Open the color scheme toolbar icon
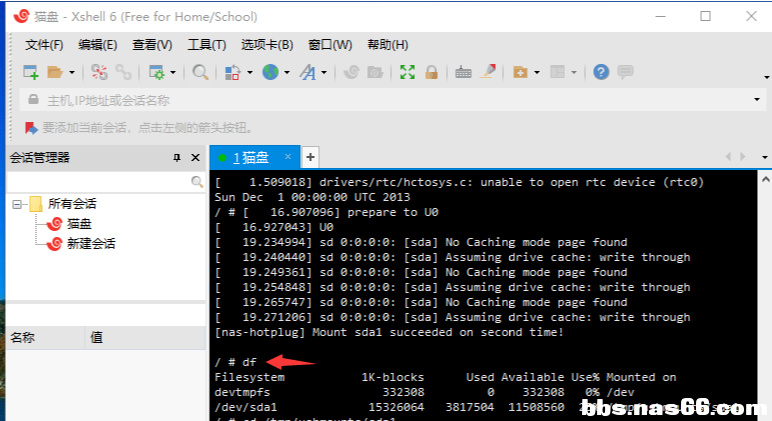 tap(232, 72)
